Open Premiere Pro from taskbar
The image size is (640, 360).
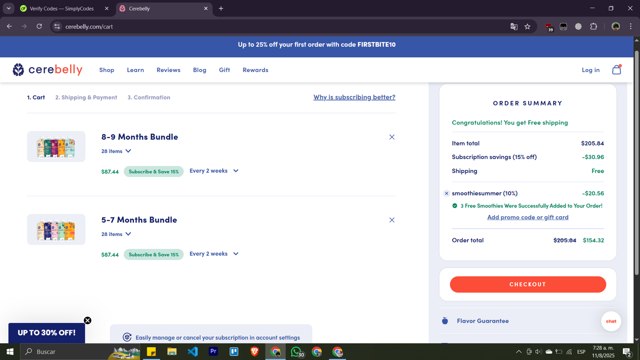pos(213,351)
